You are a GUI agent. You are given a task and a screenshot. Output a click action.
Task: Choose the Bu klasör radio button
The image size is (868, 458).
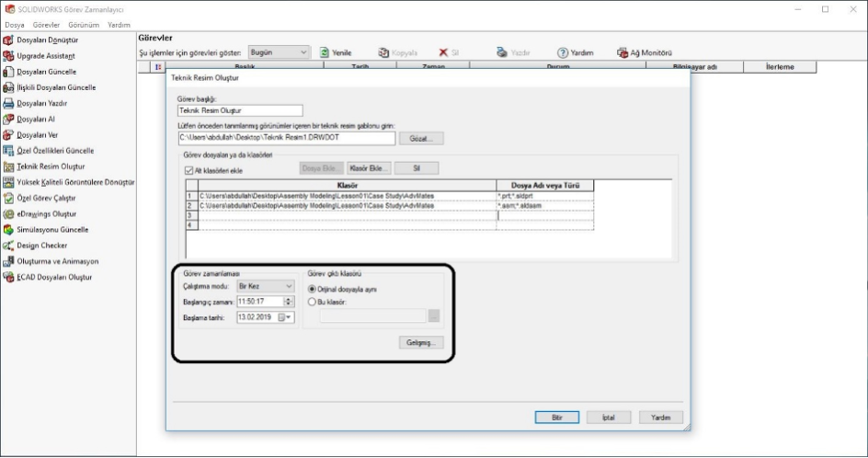coord(314,300)
